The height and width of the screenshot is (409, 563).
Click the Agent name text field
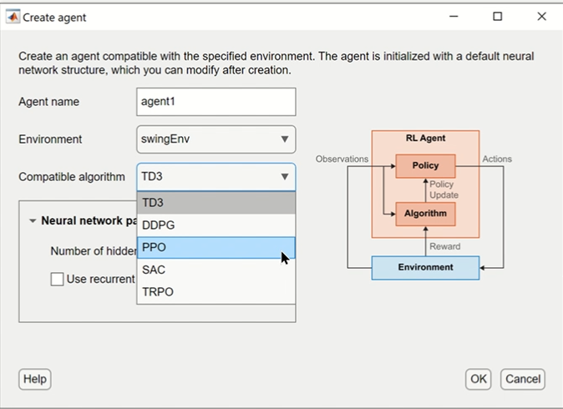216,102
